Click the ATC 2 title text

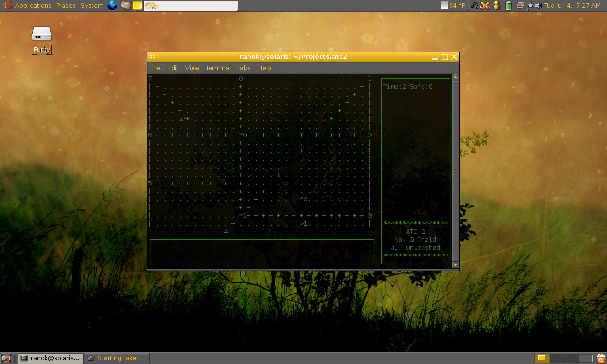tap(415, 232)
